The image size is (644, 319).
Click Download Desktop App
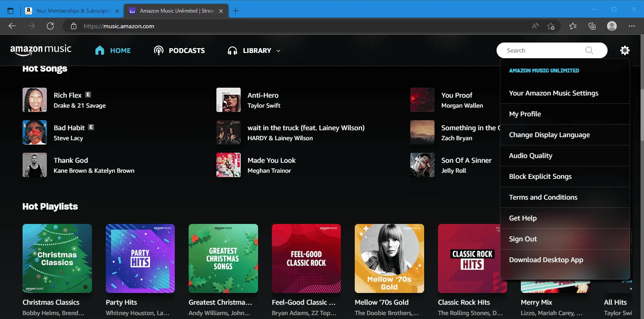(x=565, y=260)
